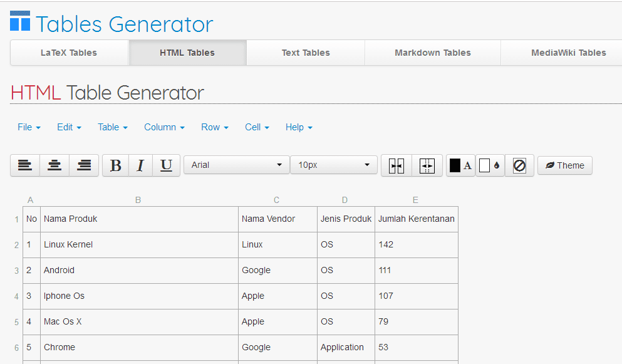
Task: Switch to the Markdown Tables tab
Action: point(433,53)
